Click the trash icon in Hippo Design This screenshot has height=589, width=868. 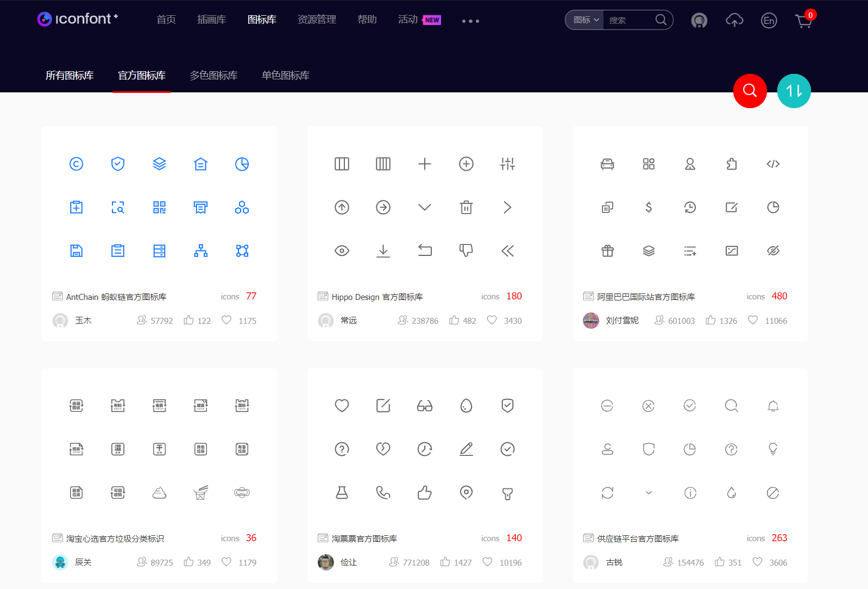[466, 208]
